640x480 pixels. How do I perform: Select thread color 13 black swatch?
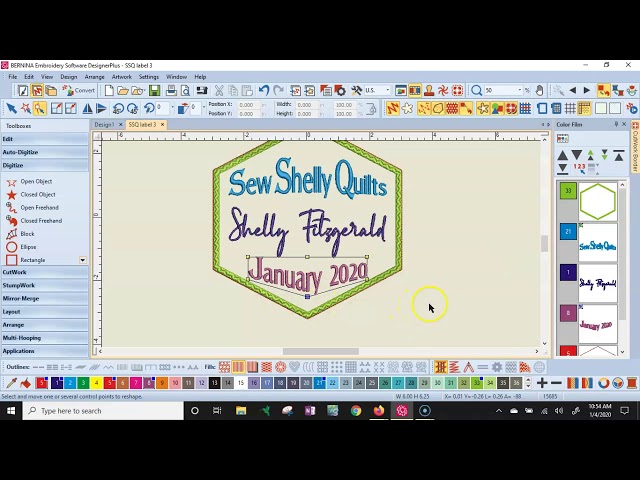pyautogui.click(x=215, y=383)
